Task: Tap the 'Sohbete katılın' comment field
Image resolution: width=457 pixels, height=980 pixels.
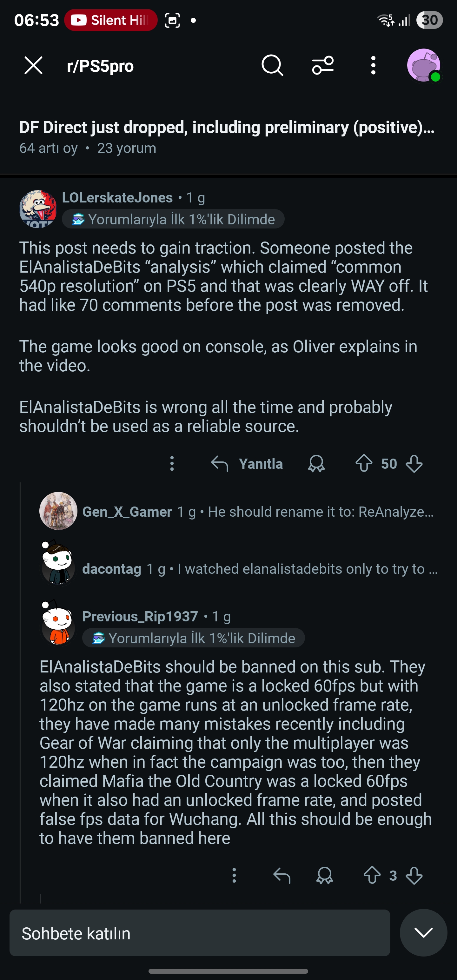Action: 200,933
